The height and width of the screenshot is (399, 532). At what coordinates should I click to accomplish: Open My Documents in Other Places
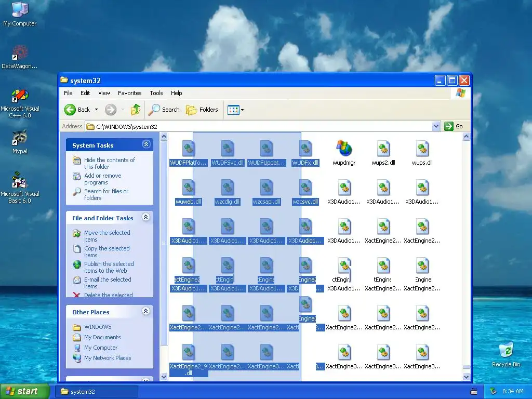(102, 337)
